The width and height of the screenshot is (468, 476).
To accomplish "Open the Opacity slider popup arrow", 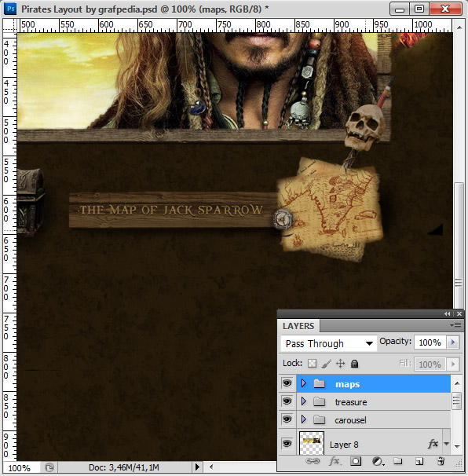I will pos(453,342).
